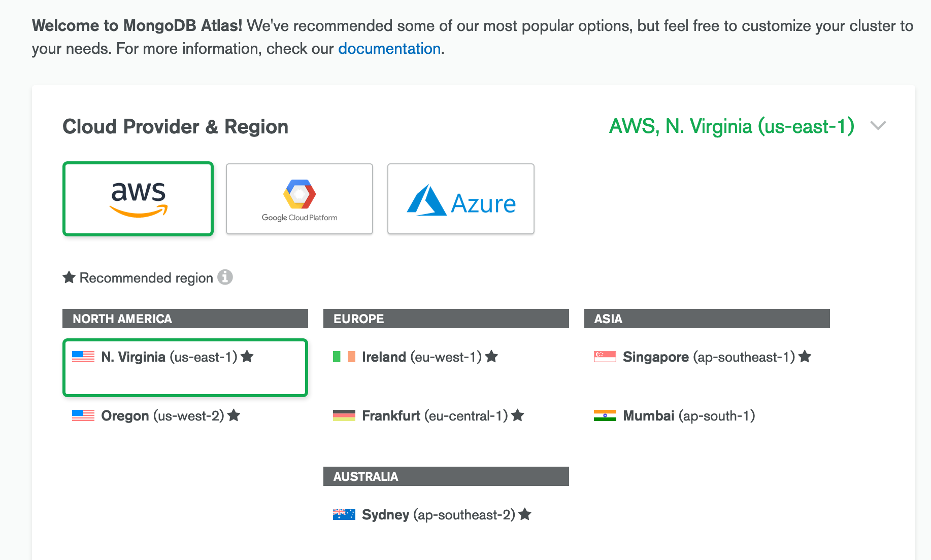931x560 pixels.
Task: Click the AWS, N. Virginia summary text
Action: [731, 126]
